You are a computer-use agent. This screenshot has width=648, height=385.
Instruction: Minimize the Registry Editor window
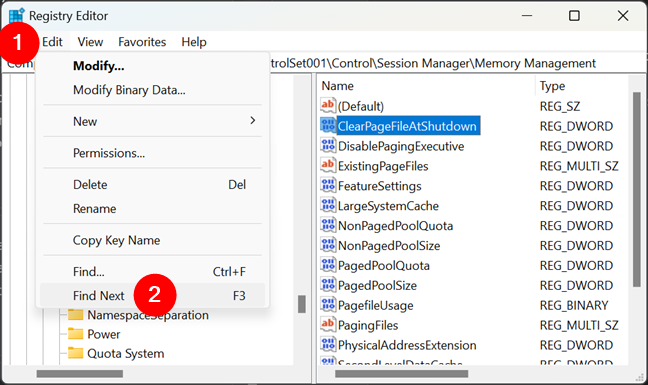(x=527, y=16)
